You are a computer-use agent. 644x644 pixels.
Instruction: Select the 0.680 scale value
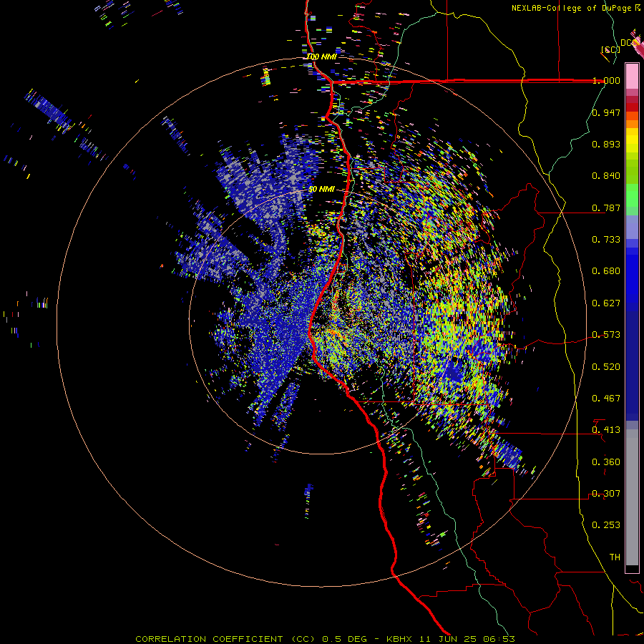606,271
